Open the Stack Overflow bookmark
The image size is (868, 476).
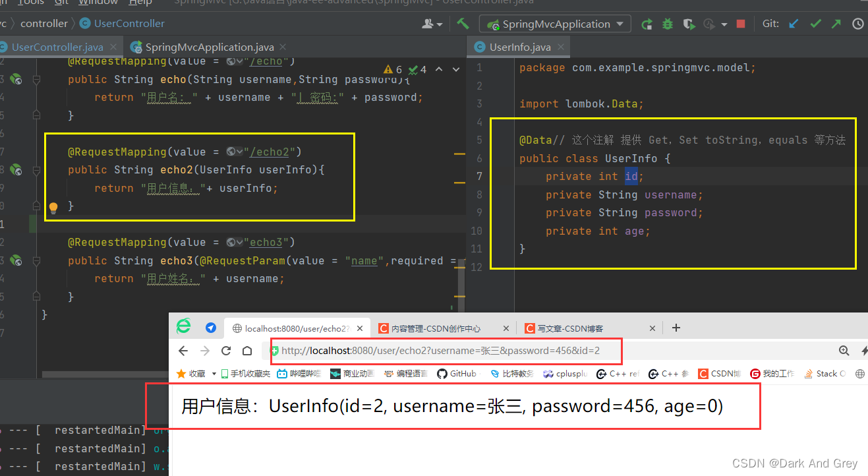point(826,373)
